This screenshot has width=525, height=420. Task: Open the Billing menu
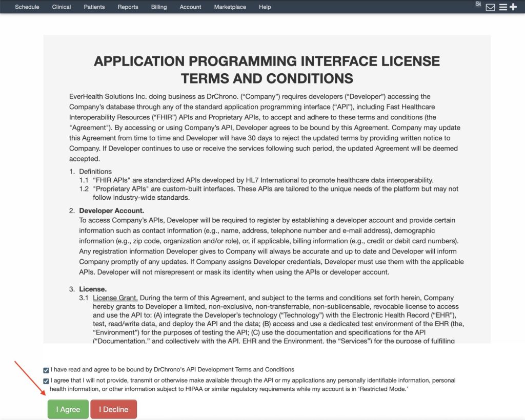point(159,7)
